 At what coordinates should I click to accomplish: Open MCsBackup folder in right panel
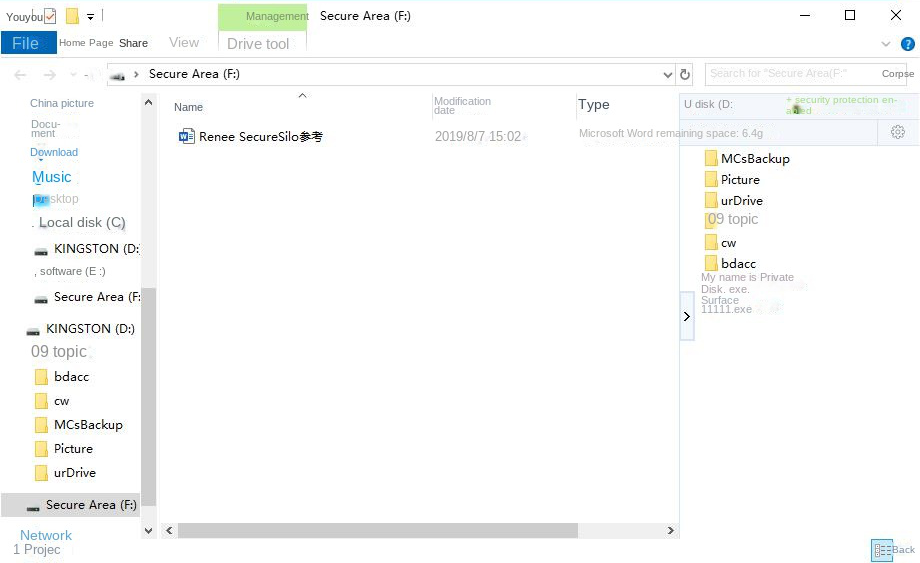tap(754, 158)
